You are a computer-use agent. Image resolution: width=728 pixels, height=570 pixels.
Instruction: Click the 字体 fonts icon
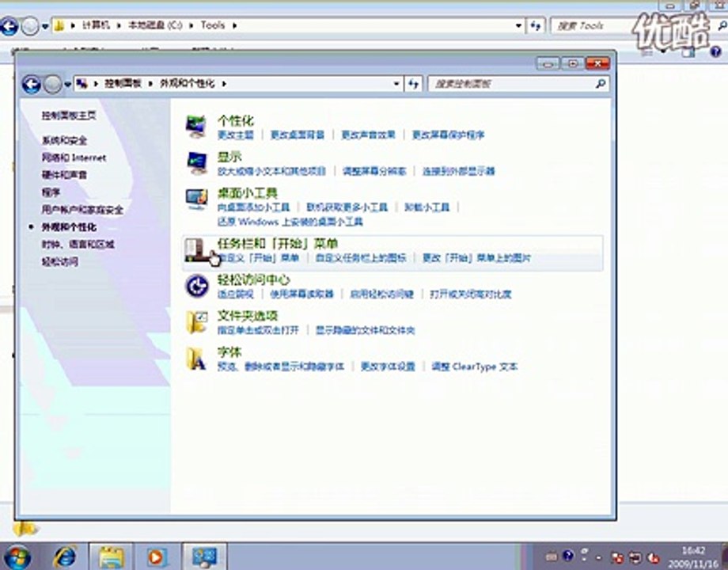tap(196, 358)
